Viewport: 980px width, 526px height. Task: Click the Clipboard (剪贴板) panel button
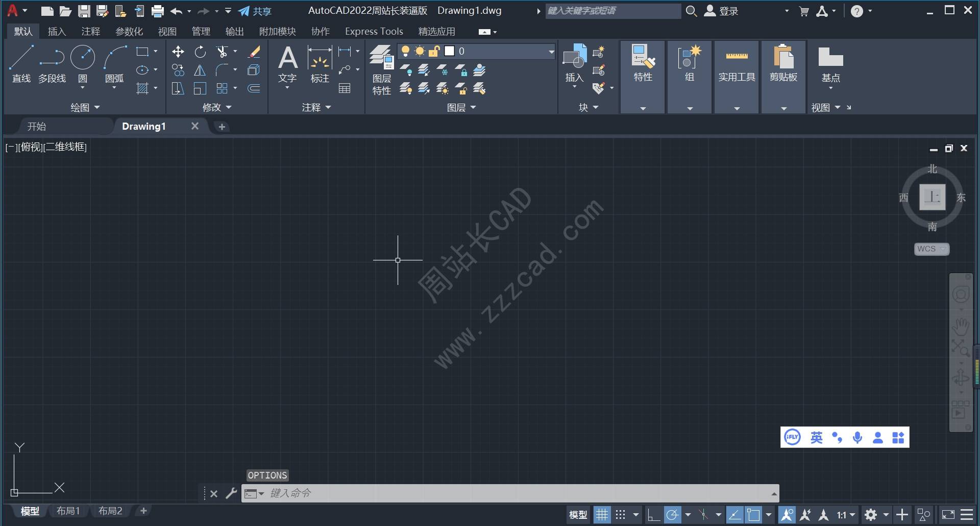pos(783,63)
